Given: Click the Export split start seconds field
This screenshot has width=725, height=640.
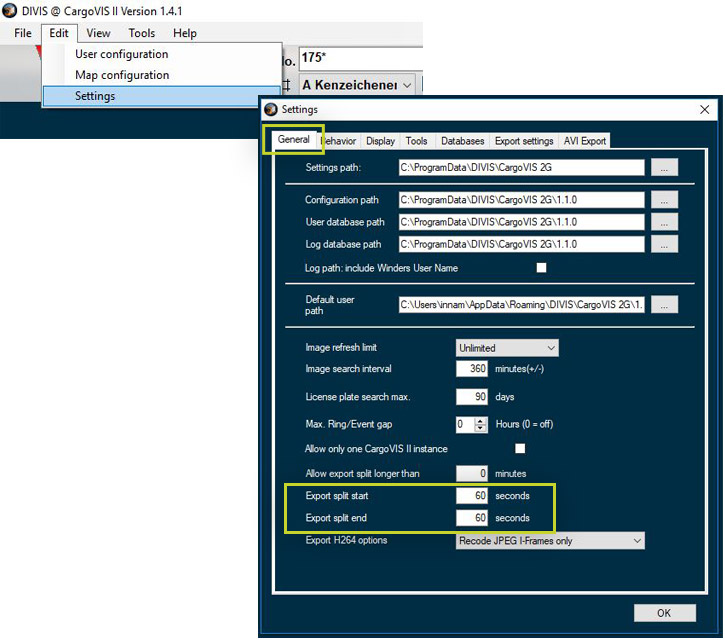Looking at the screenshot, I should pyautogui.click(x=472, y=496).
